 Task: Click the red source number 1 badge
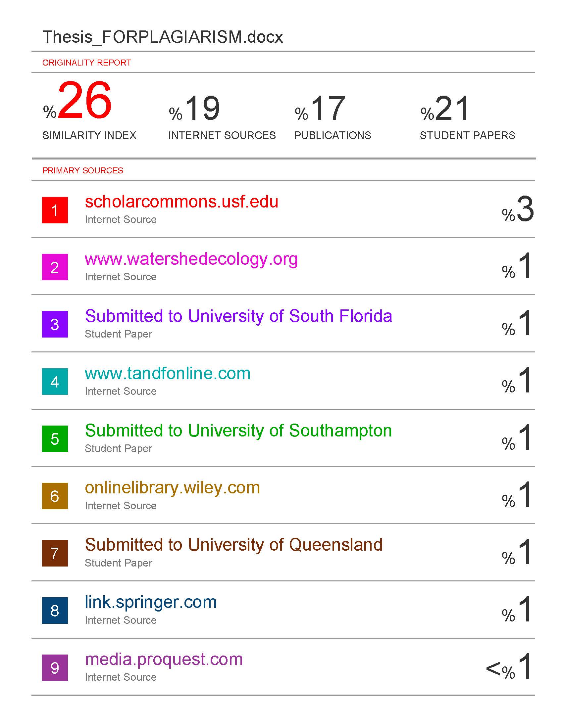tap(55, 210)
